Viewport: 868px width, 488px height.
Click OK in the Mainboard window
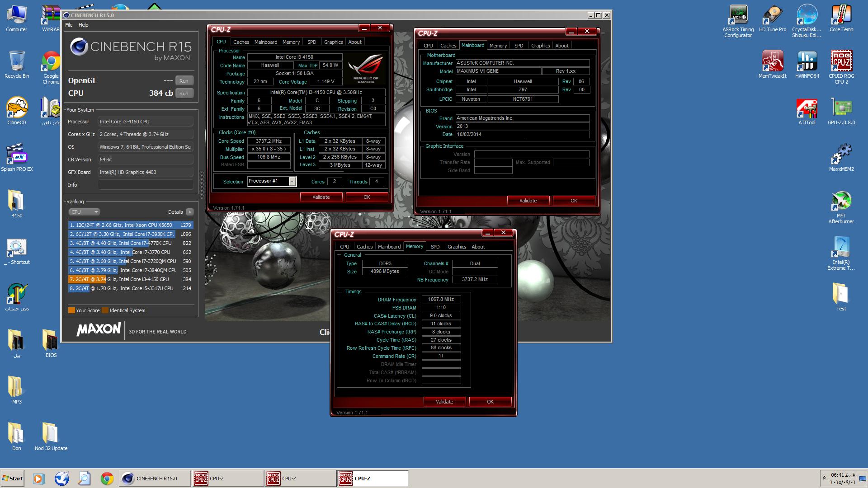(x=574, y=201)
